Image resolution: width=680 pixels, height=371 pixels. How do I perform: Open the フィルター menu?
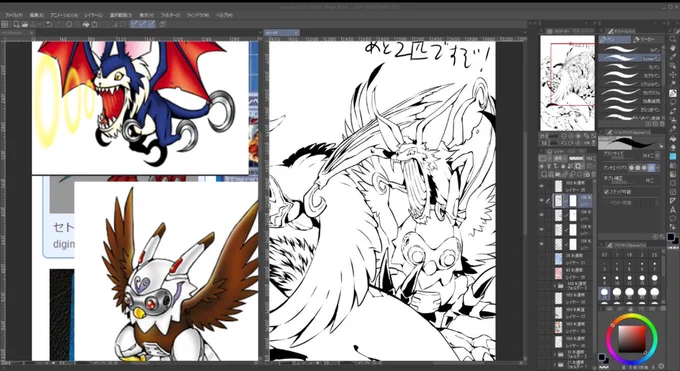tap(170, 16)
